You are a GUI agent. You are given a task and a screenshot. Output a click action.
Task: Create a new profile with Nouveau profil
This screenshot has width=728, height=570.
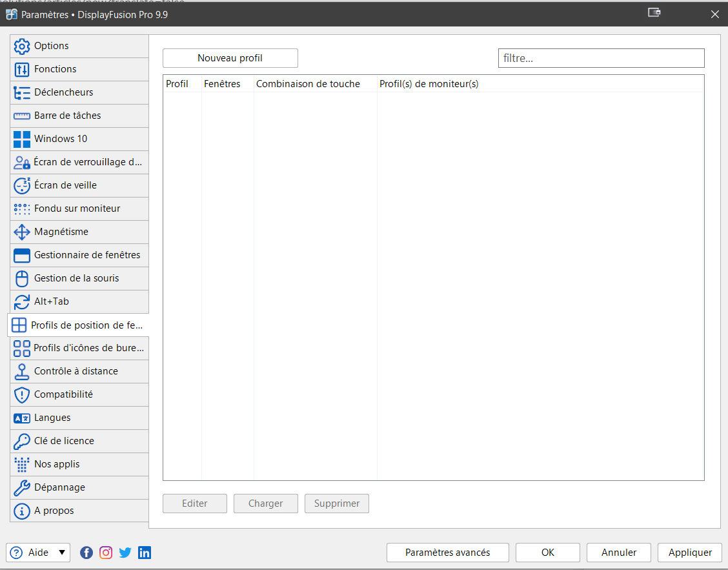click(230, 58)
